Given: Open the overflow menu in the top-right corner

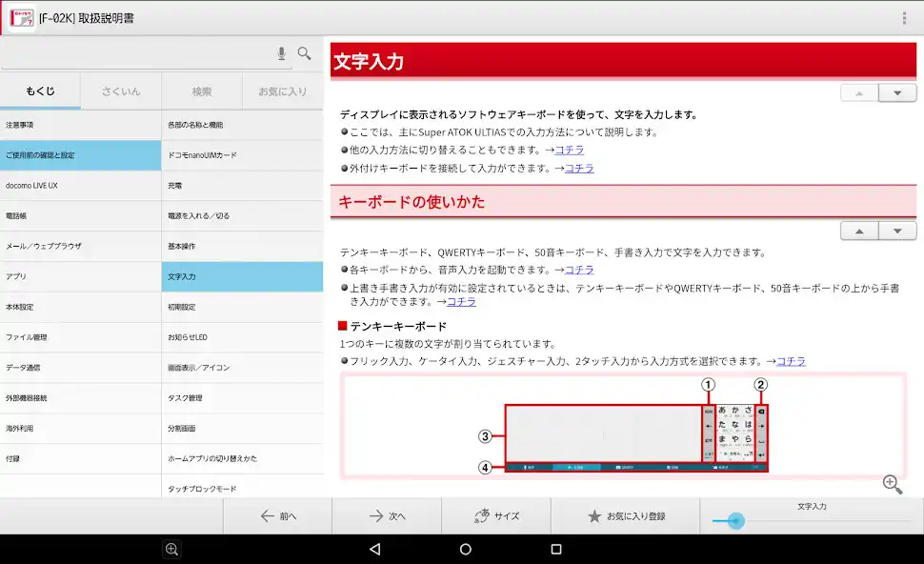Looking at the screenshot, I should 903,17.
